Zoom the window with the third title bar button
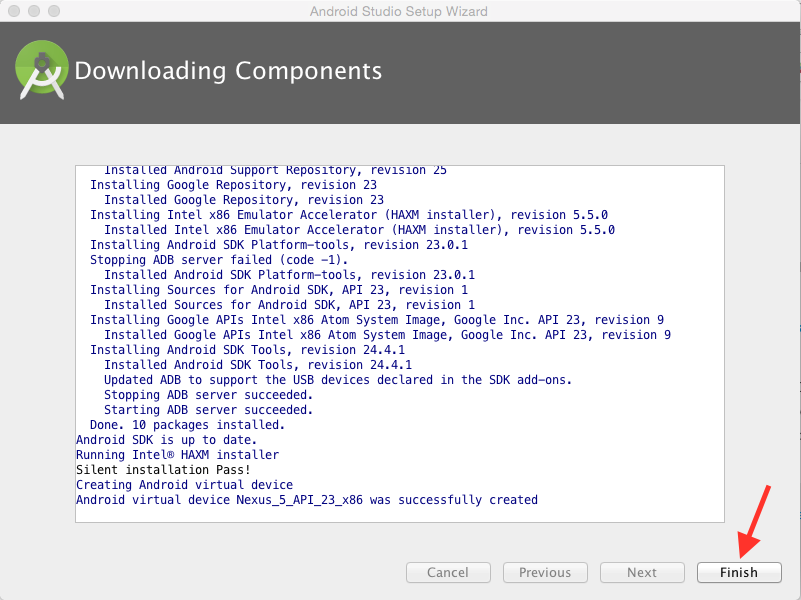 (54, 11)
